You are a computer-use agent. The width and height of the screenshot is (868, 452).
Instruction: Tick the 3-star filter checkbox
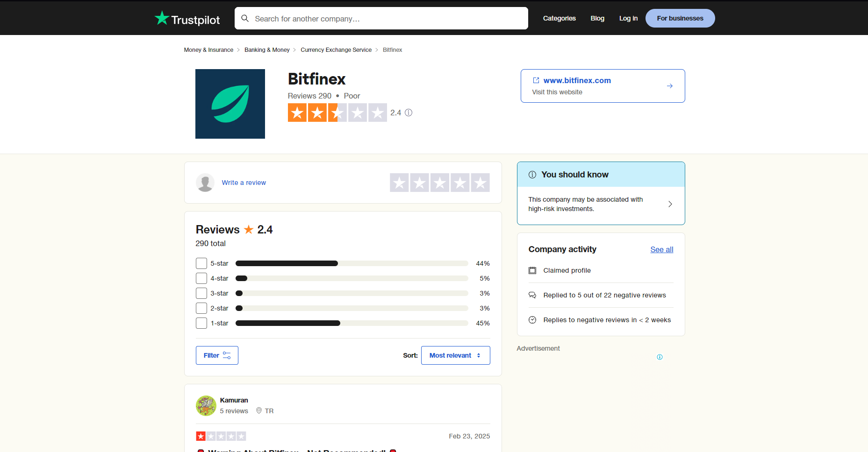click(x=201, y=293)
